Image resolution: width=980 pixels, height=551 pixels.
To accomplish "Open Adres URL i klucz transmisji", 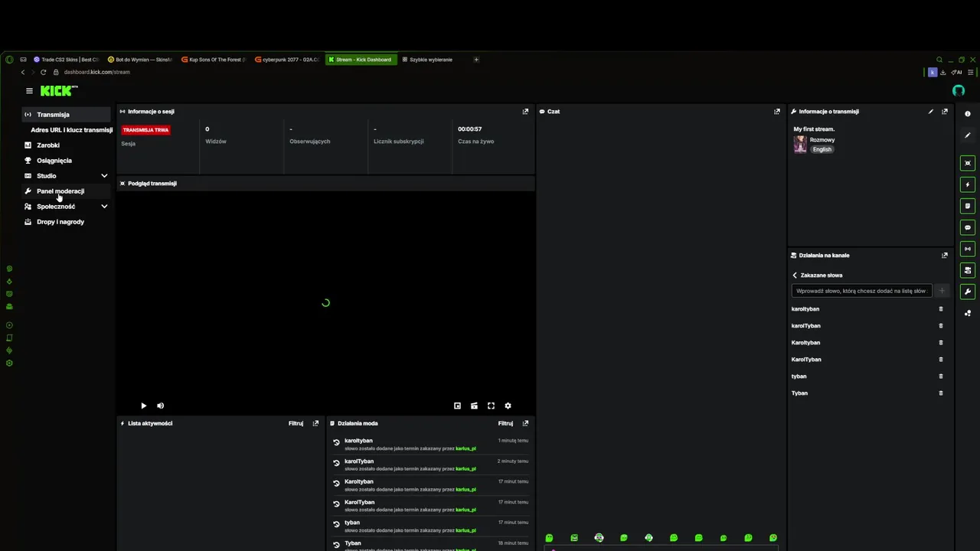I will tap(71, 130).
